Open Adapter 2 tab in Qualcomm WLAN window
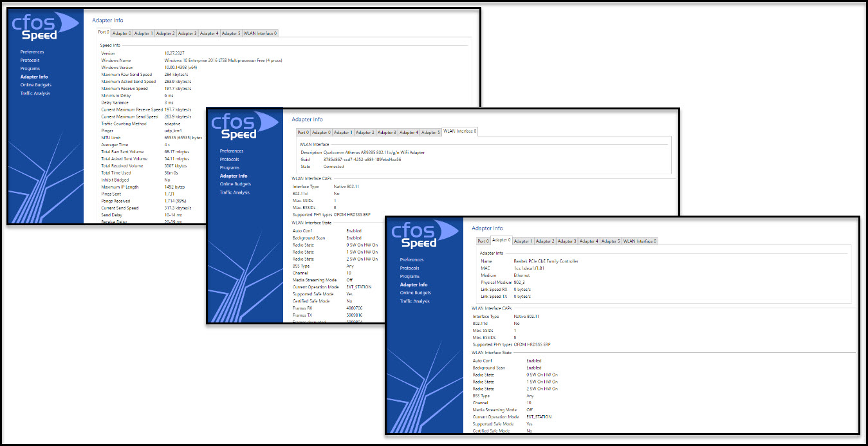The height and width of the screenshot is (446, 868). pyautogui.click(x=365, y=132)
